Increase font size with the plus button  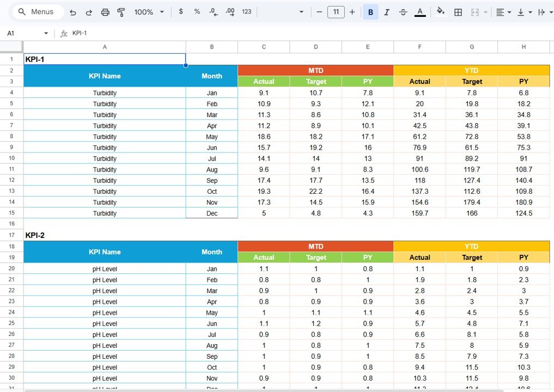pyautogui.click(x=352, y=11)
